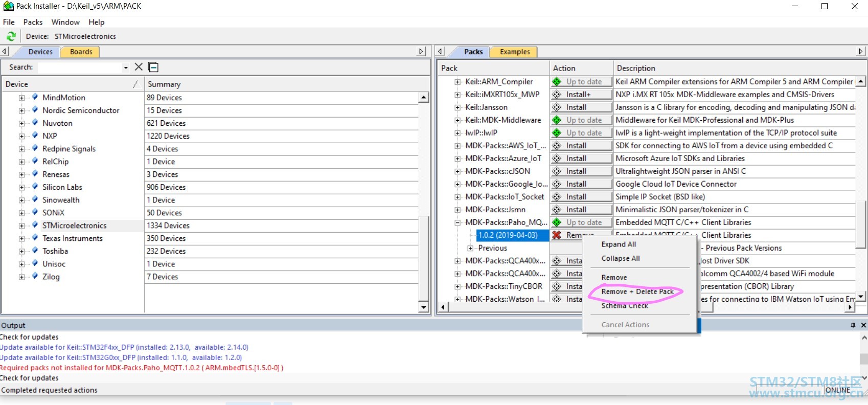Expand the Previous versions node
868x405 pixels.
[470, 248]
